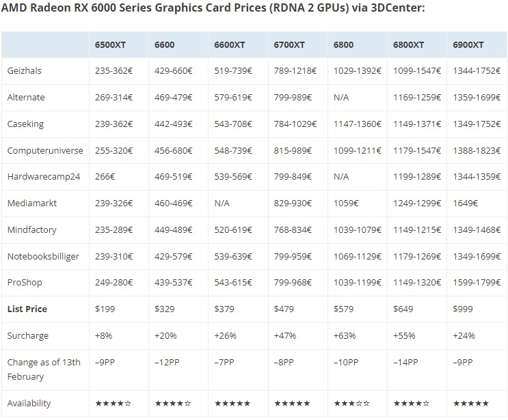Select the 6900XT column header
Viewport: 508px width, 420px height.
point(468,44)
